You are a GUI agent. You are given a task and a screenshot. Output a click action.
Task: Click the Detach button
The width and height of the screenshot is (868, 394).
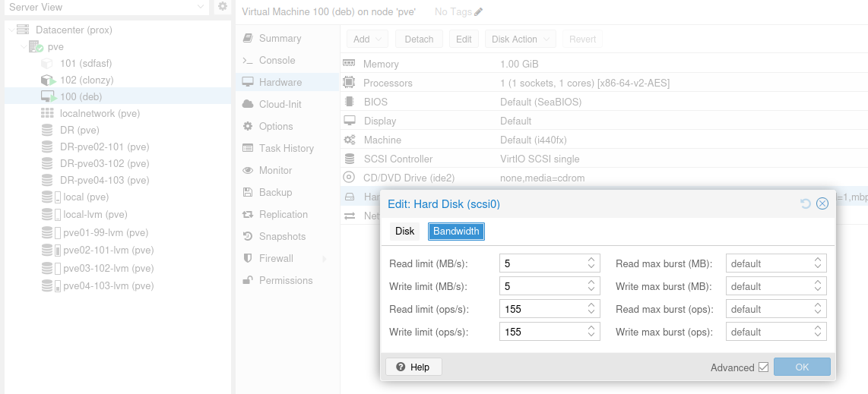(x=419, y=39)
